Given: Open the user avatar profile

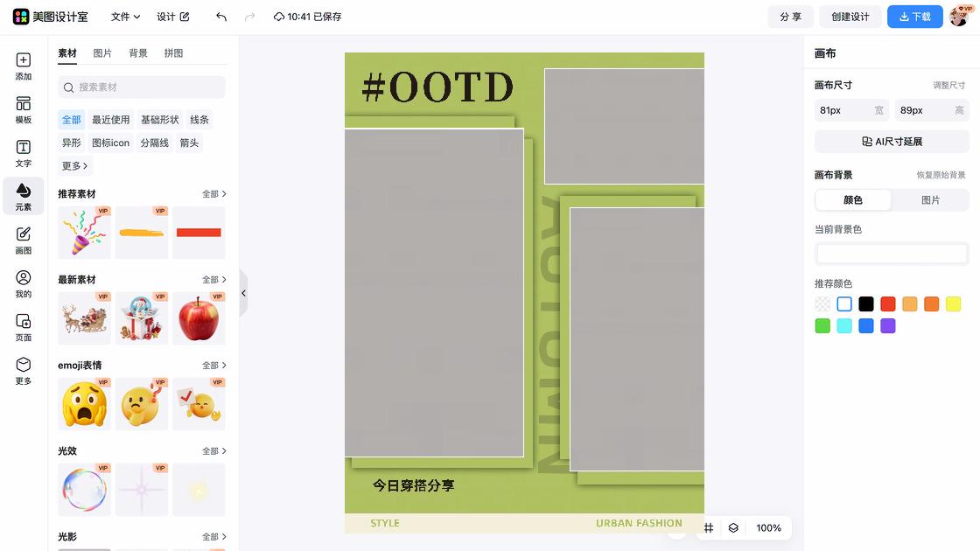Looking at the screenshot, I should click(x=961, y=17).
